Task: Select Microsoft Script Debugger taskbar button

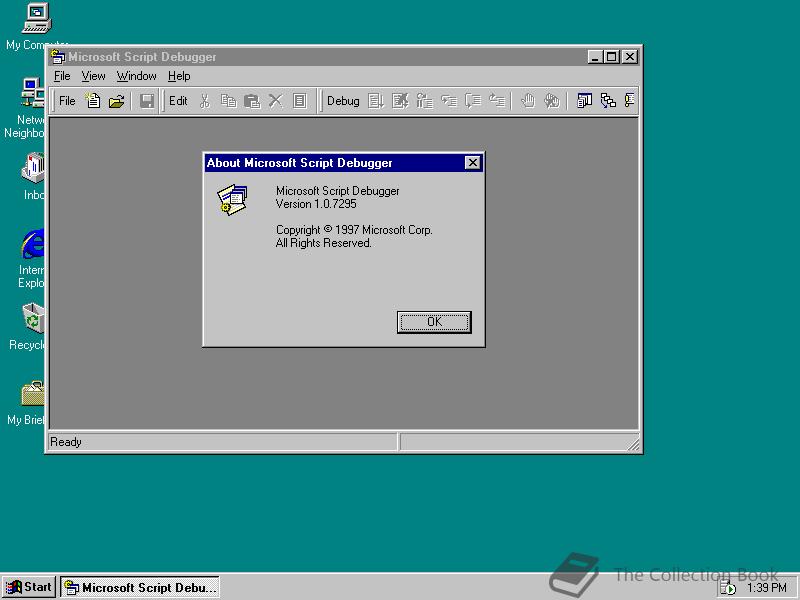Action: coord(140,587)
